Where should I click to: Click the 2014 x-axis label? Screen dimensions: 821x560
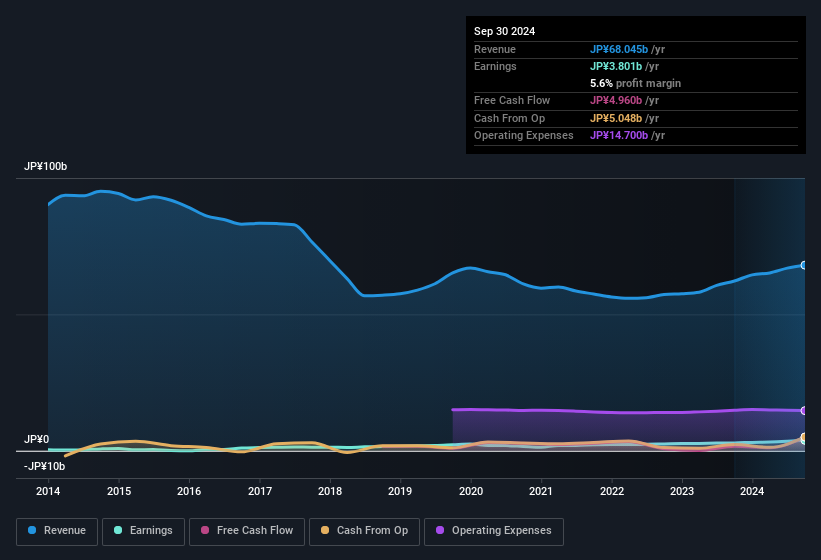pos(48,491)
